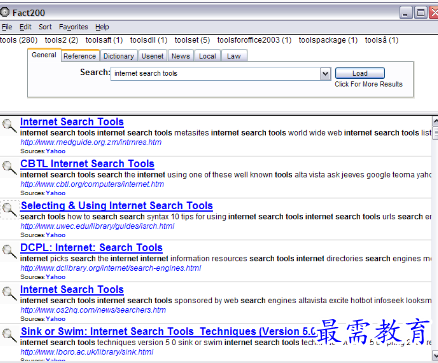The width and height of the screenshot is (438, 363).
Task: Click 'Source: Yahoo' under dclibrary result
Action: point(43,277)
